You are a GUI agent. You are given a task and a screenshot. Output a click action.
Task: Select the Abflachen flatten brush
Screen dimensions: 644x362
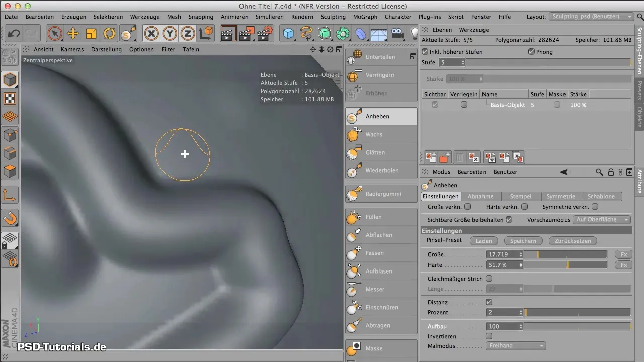point(381,235)
